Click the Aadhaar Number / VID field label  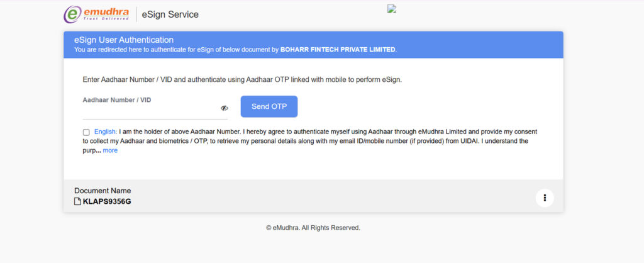[117, 100]
